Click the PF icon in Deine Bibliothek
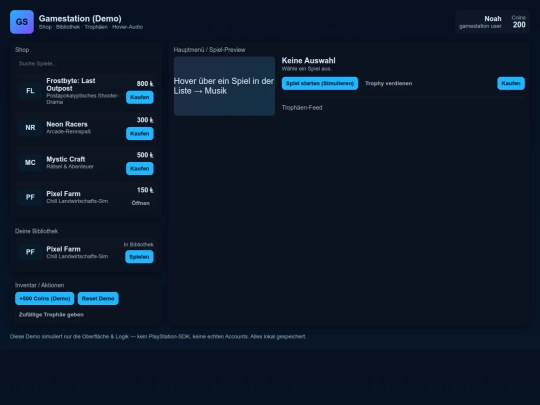This screenshot has height=405, width=540. pos(30,252)
